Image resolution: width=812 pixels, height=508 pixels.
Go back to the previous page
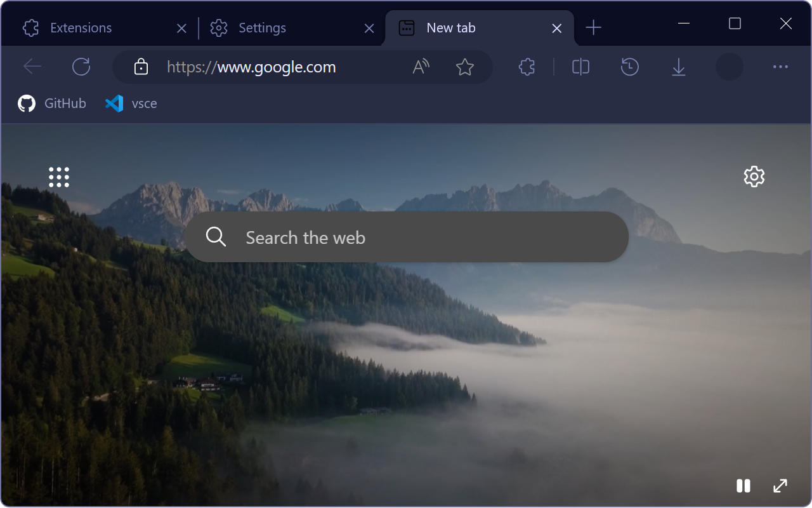(32, 67)
